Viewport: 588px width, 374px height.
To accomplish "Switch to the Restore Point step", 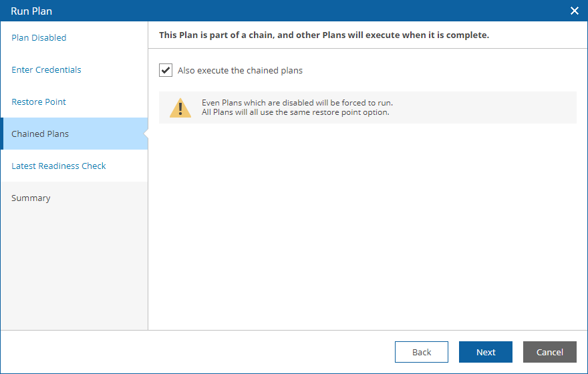I will tap(39, 102).
